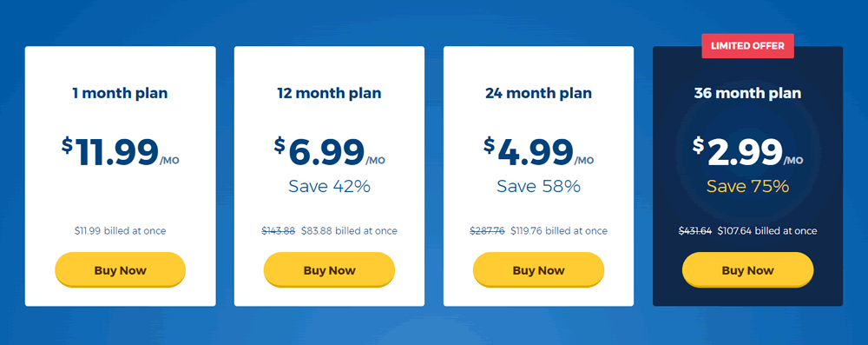Click the $6.99 per month price
The image size is (868, 345).
tap(329, 152)
